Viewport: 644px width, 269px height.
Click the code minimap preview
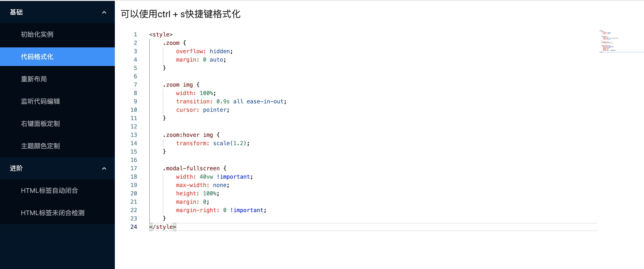[609, 41]
